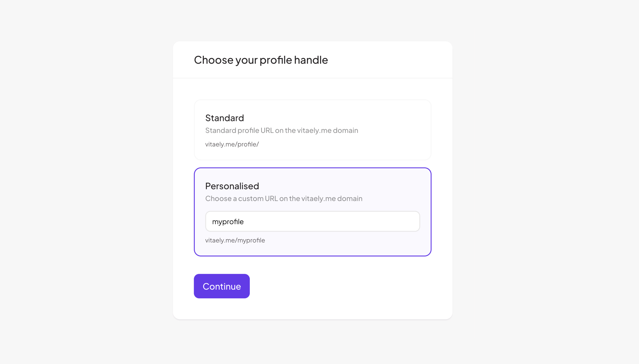Click the vitaely.me/myprofile URL preview
The image size is (639, 364).
(x=235, y=240)
